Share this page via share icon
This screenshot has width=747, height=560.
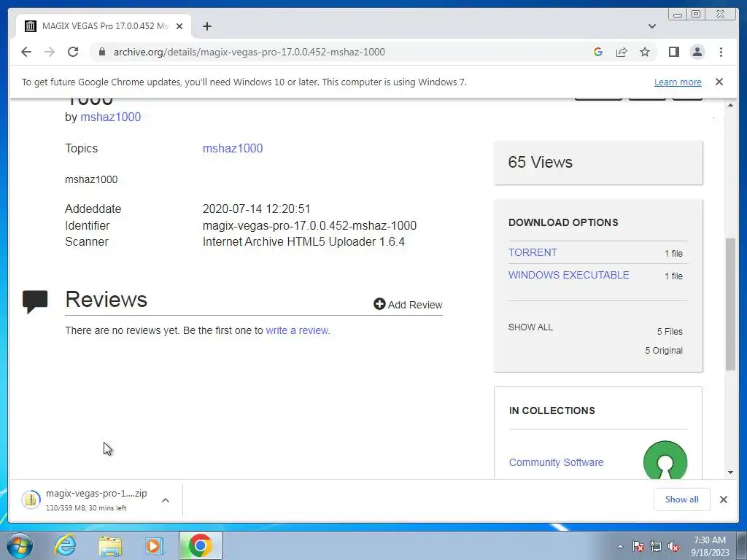click(x=622, y=52)
